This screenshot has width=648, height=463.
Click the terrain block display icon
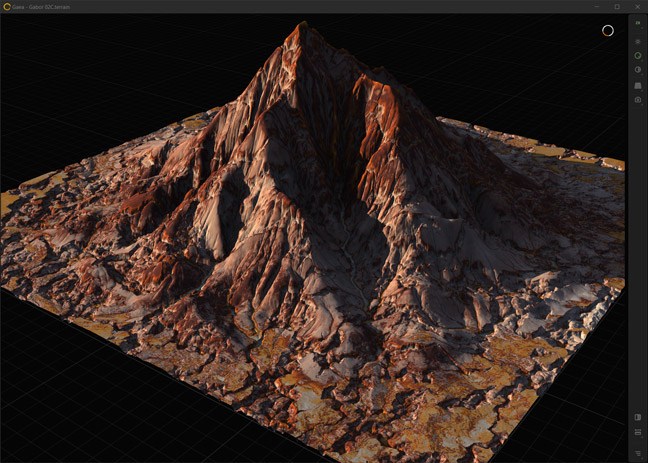[x=638, y=85]
